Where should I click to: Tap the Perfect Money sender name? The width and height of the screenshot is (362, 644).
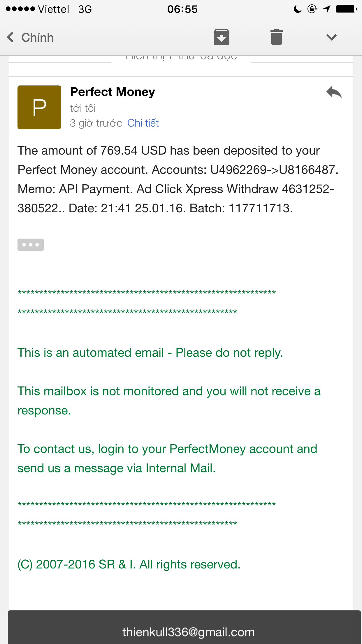[113, 92]
